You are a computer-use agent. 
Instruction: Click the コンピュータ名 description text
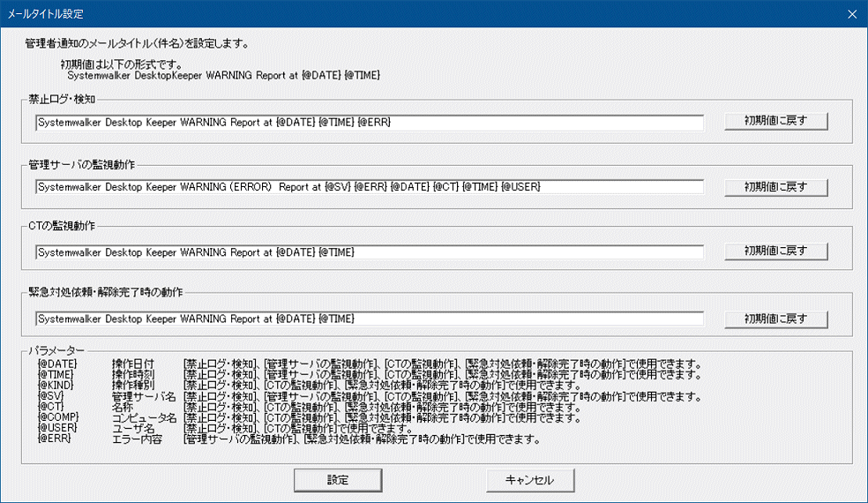pyautogui.click(x=145, y=417)
